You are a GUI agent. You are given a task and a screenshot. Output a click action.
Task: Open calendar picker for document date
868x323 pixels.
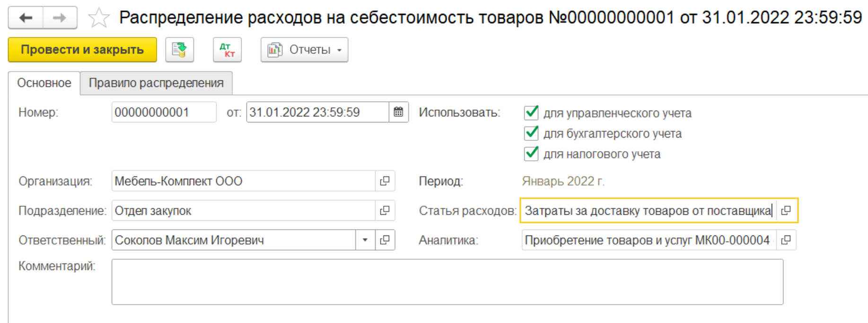pos(398,113)
